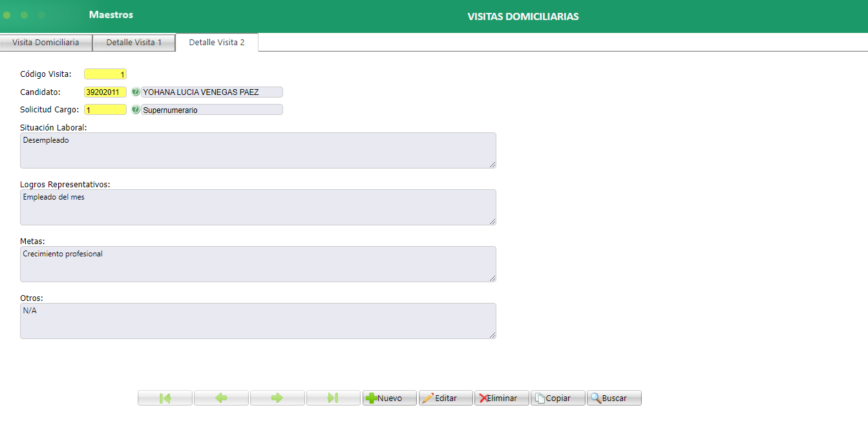
Task: Click the Otros text area
Action: 258,321
